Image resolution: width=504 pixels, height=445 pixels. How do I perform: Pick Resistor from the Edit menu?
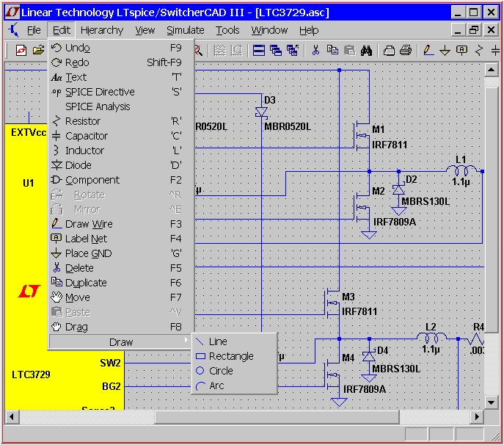click(121, 121)
